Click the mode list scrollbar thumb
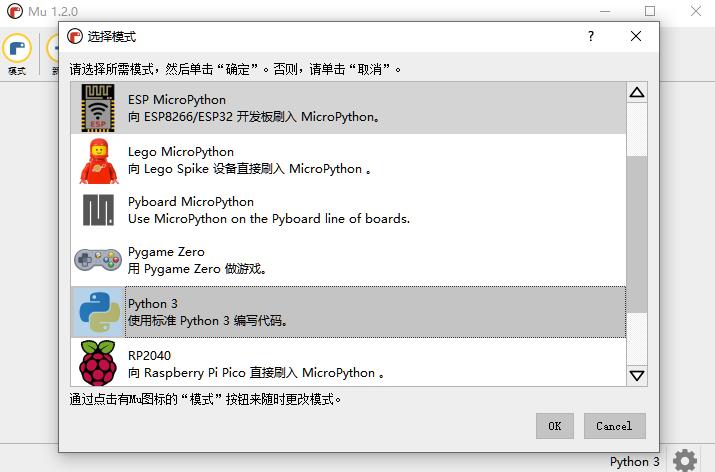 click(637, 234)
